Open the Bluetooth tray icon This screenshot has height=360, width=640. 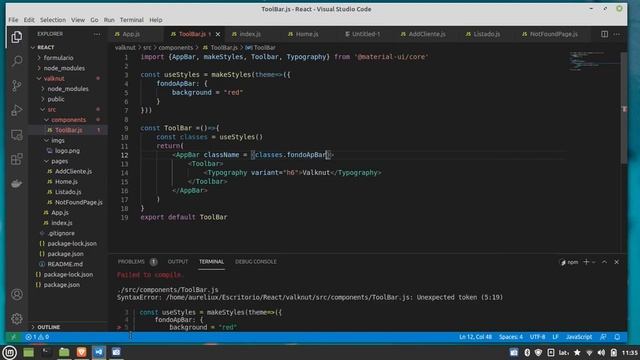click(527, 352)
